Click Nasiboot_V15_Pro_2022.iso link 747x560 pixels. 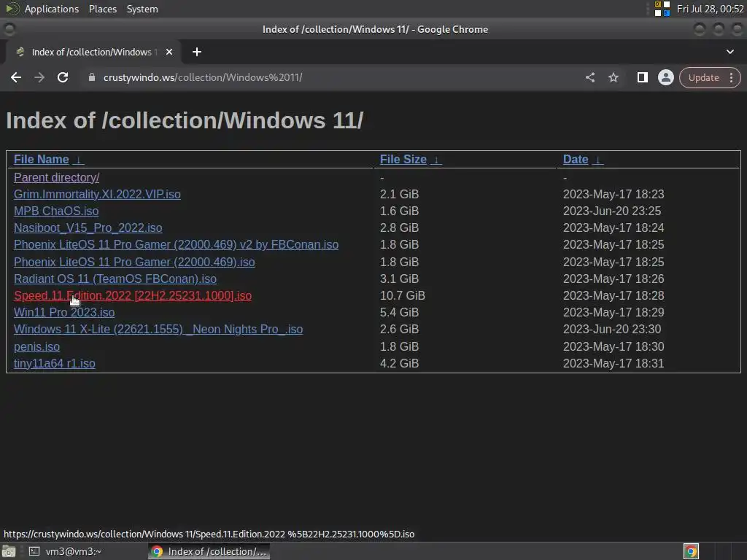(88, 228)
